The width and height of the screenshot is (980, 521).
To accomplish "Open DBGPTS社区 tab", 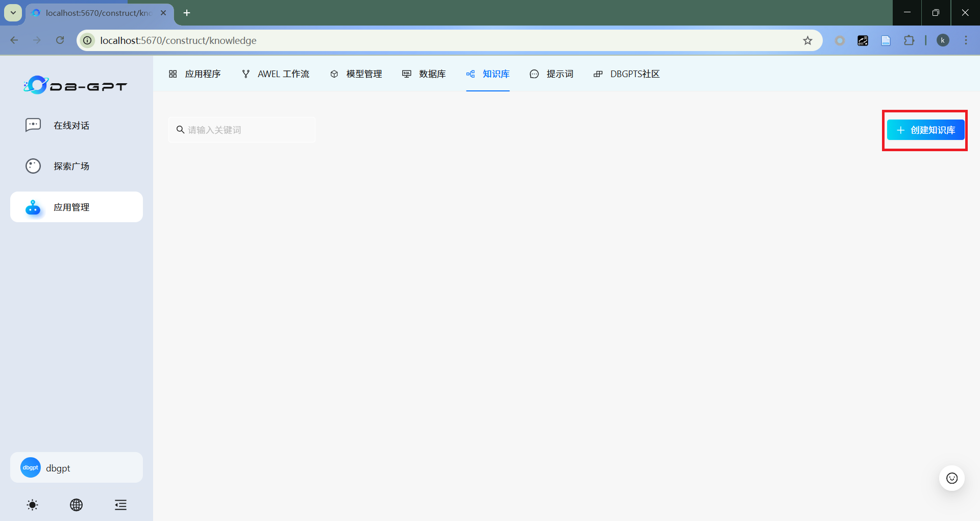I will click(627, 74).
